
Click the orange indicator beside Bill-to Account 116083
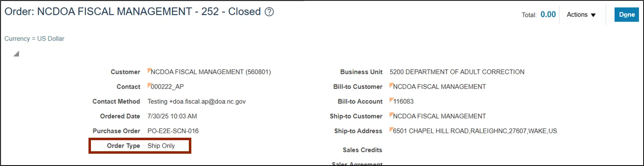(391, 100)
